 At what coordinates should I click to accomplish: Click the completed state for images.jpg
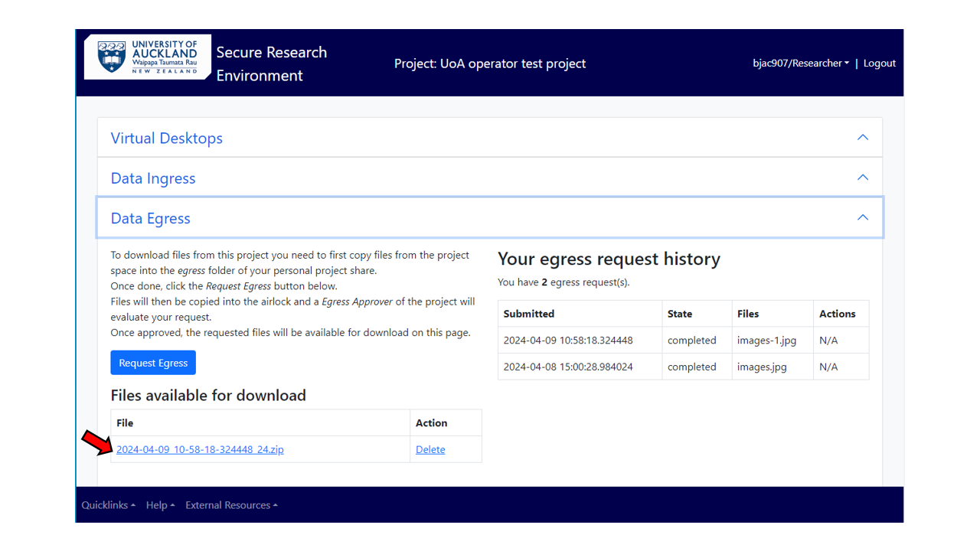tap(697, 367)
